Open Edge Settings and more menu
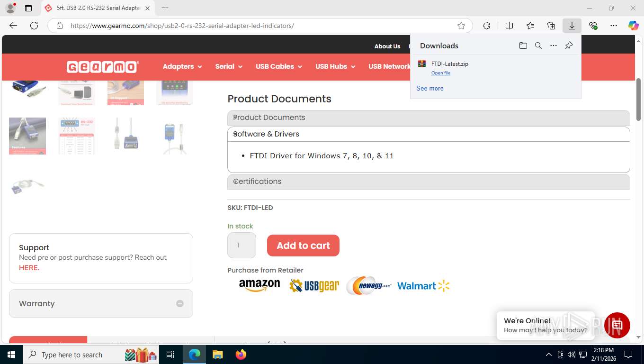This screenshot has width=644, height=364. tap(614, 26)
